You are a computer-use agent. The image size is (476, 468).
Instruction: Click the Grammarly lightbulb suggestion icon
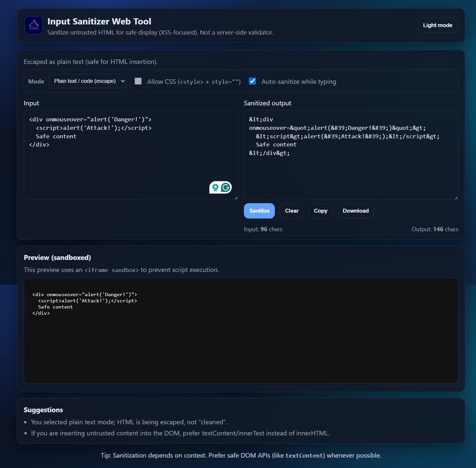[215, 188]
